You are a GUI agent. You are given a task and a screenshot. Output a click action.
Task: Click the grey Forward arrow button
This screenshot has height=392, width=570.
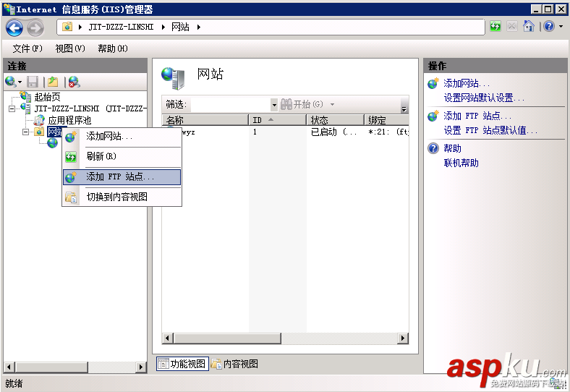point(35,27)
